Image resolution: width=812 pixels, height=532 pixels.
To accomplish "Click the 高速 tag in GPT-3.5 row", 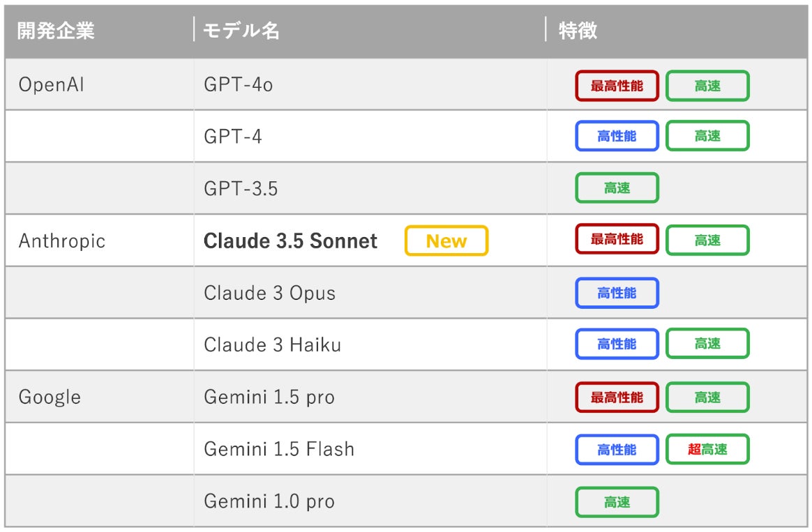I will (x=617, y=188).
